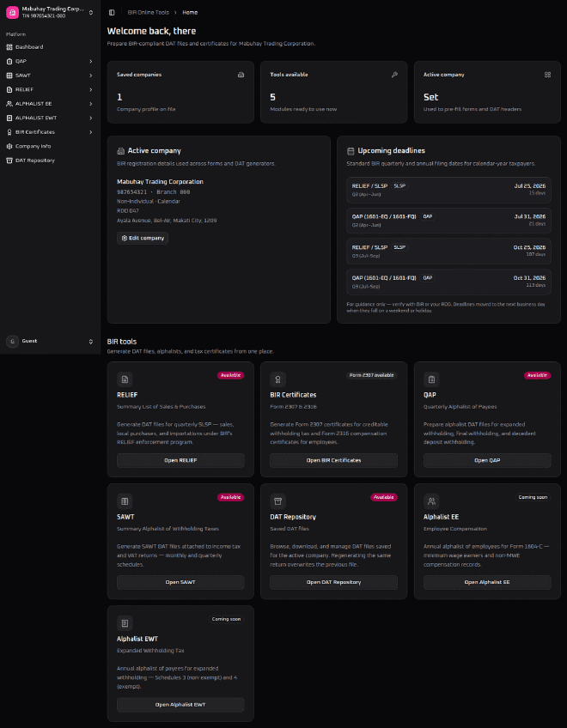Image resolution: width=567 pixels, height=728 pixels.
Task: Open the Guest user menu chevrons
Action: (91, 342)
